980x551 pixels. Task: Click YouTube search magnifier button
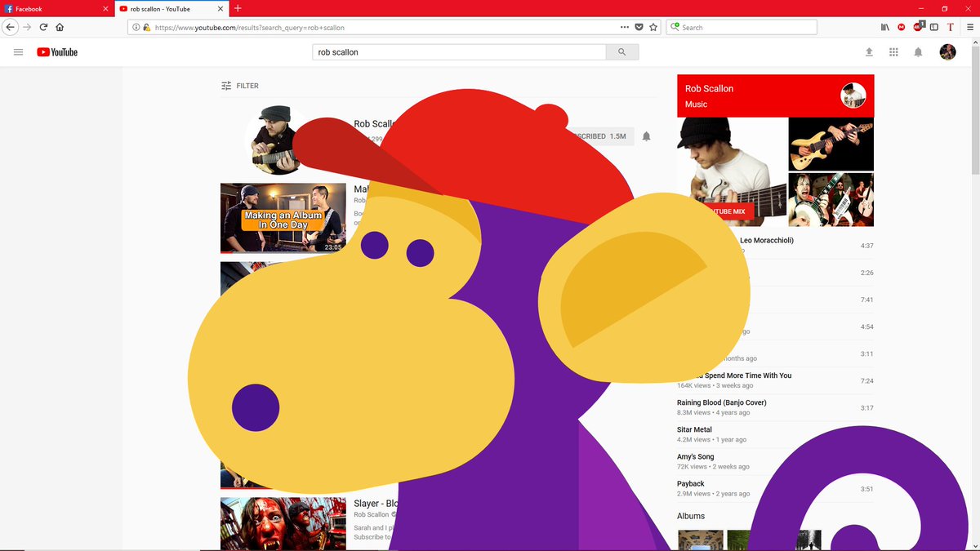point(622,52)
